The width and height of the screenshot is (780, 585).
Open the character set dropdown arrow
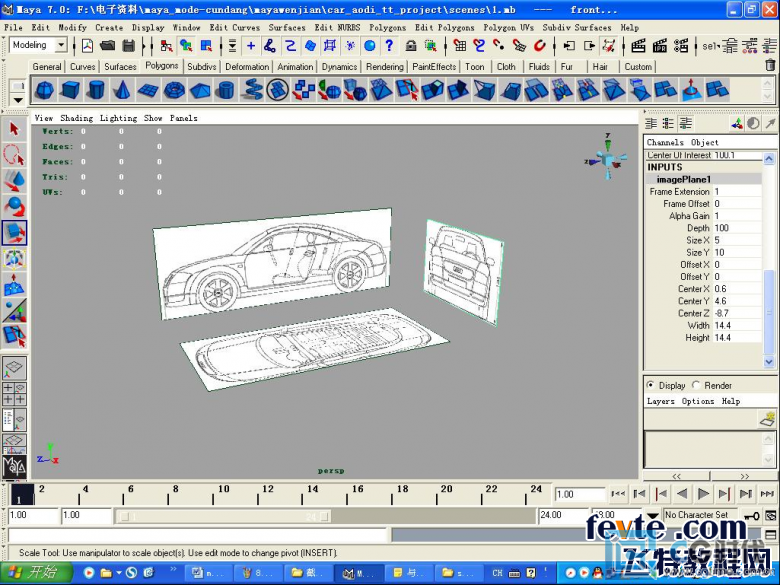coord(653,515)
